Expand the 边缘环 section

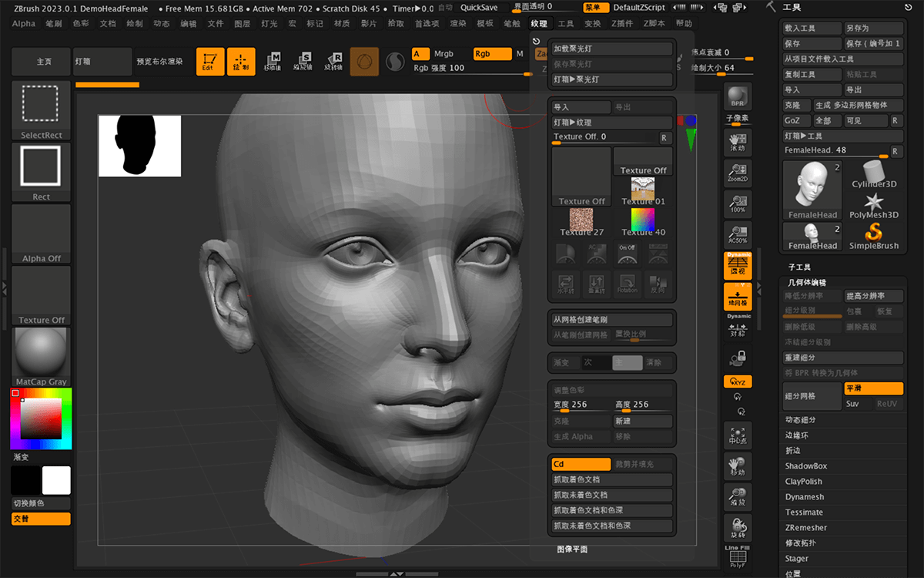pos(797,435)
